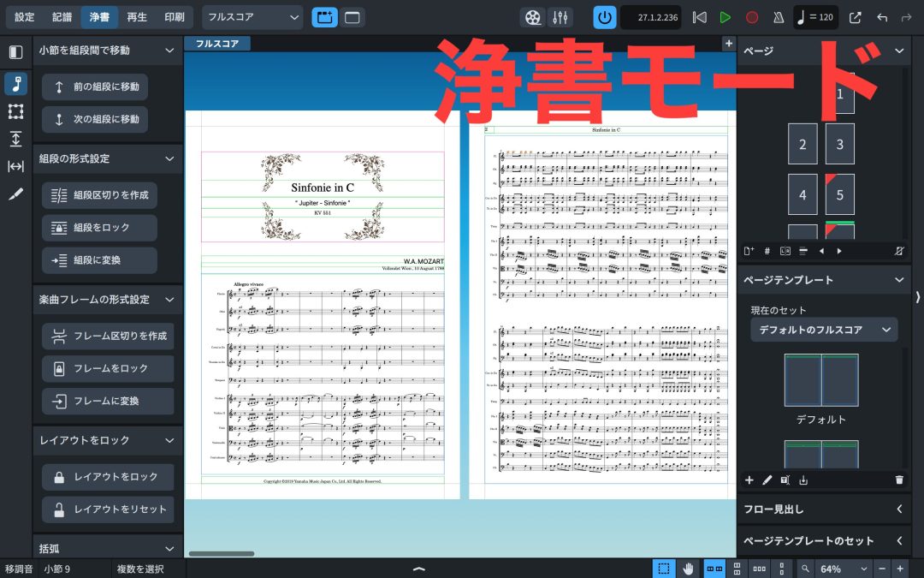
Task: Click 前の組段に移動 button
Action: pyautogui.click(x=95, y=87)
